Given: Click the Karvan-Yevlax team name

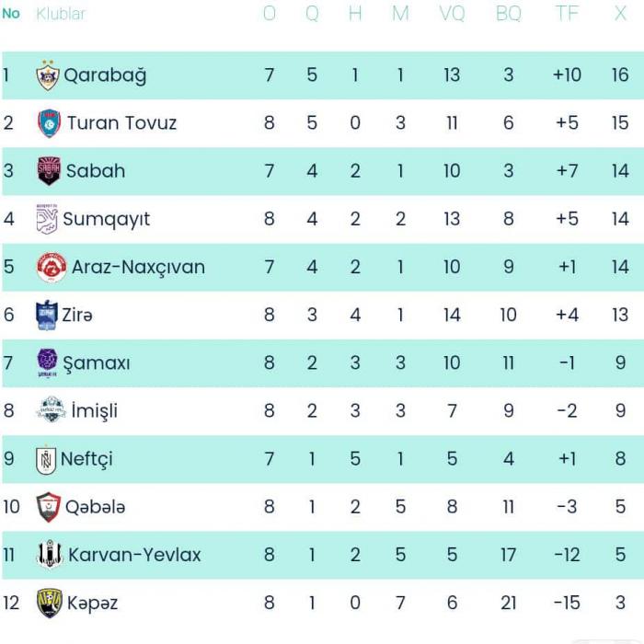Looking at the screenshot, I should 134,555.
